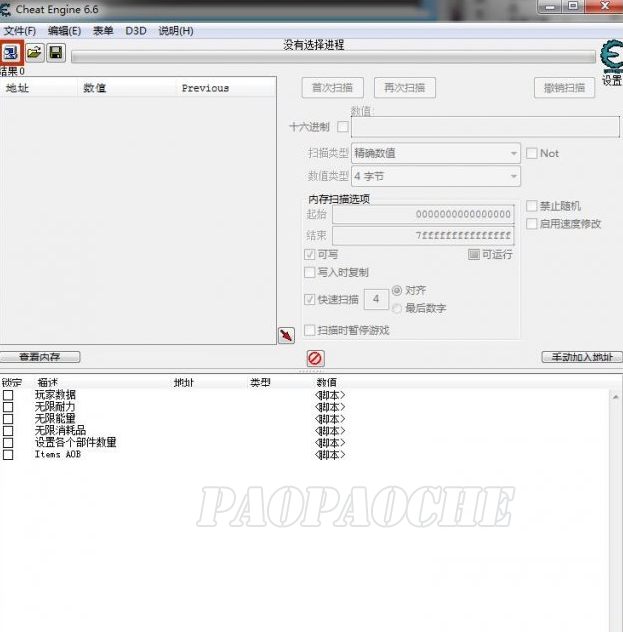Check the 无限能量 script checkbox

tap(8, 419)
